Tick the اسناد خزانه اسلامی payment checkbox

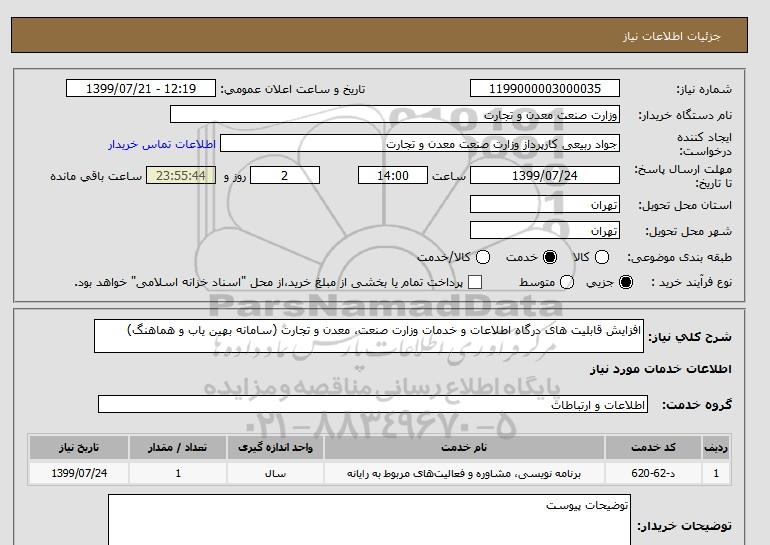(x=475, y=282)
